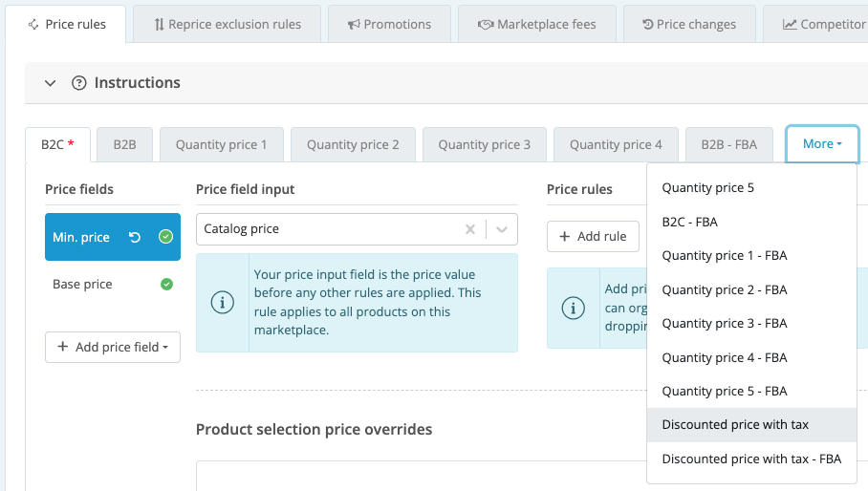
Task: Open the B2B - FBA tab
Action: [x=729, y=145]
